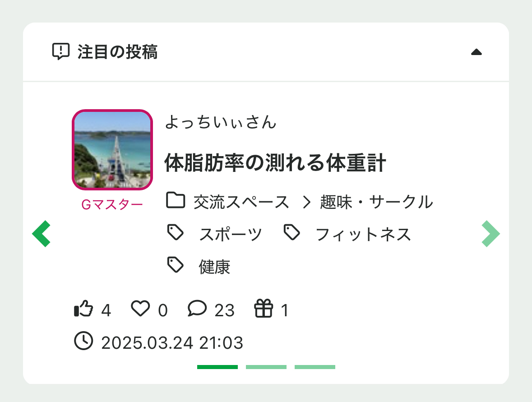
Task: Click the tag icon beside スポーツ
Action: tap(176, 233)
